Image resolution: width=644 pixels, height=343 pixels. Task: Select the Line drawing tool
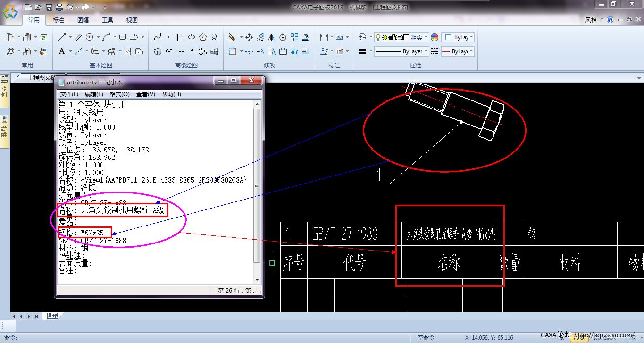[62, 37]
